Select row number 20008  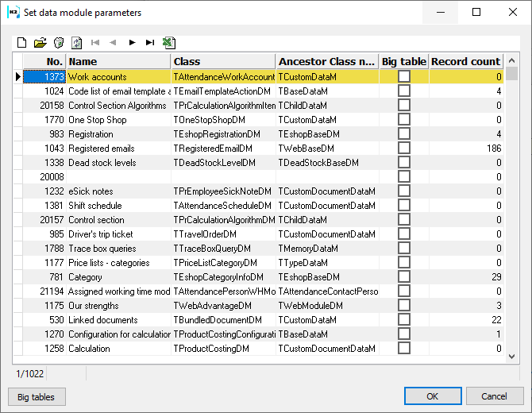(44, 177)
